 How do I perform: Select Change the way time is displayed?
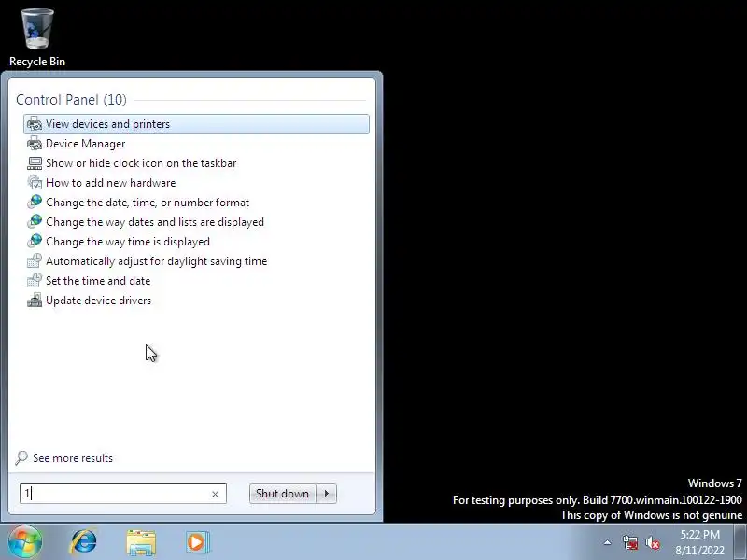(x=196, y=242)
